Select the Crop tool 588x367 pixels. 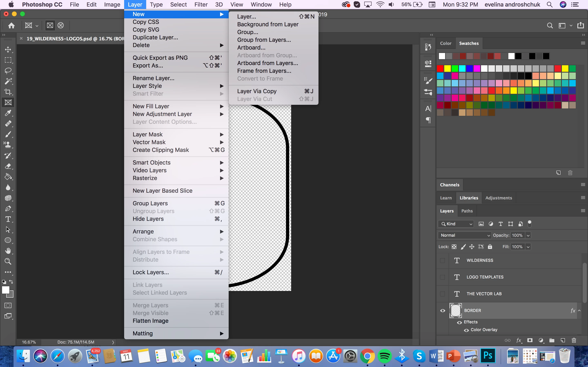point(8,92)
